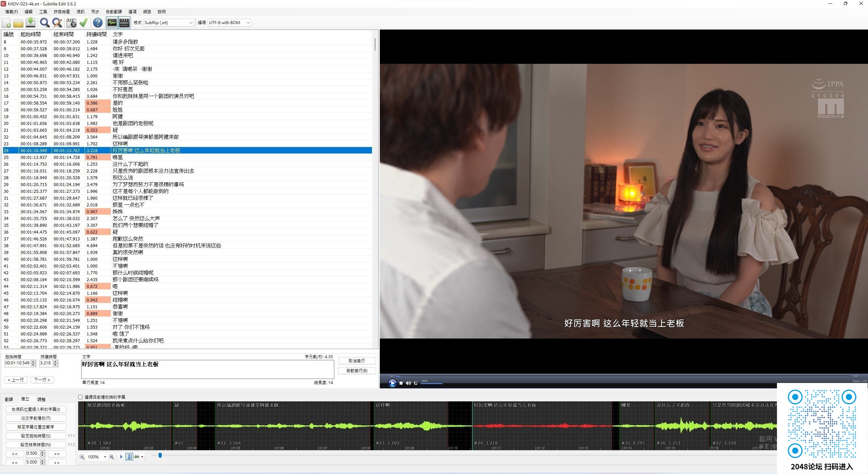Seek forward 0.500 seconds with >> button
This screenshot has width=868, height=474.
point(57,454)
